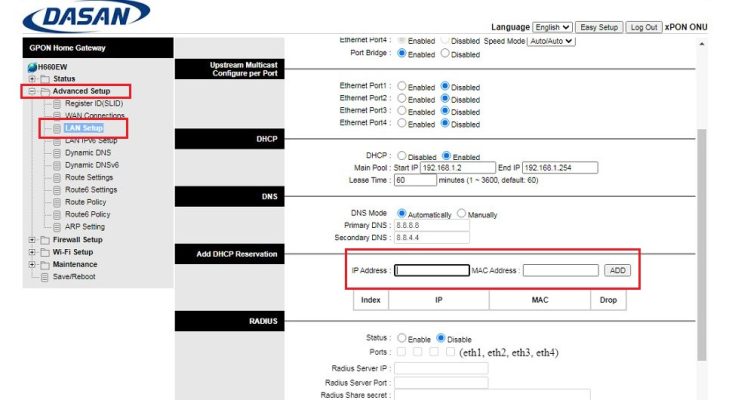Open the Language dropdown
Image resolution: width=732 pixels, height=400 pixels.
(552, 28)
